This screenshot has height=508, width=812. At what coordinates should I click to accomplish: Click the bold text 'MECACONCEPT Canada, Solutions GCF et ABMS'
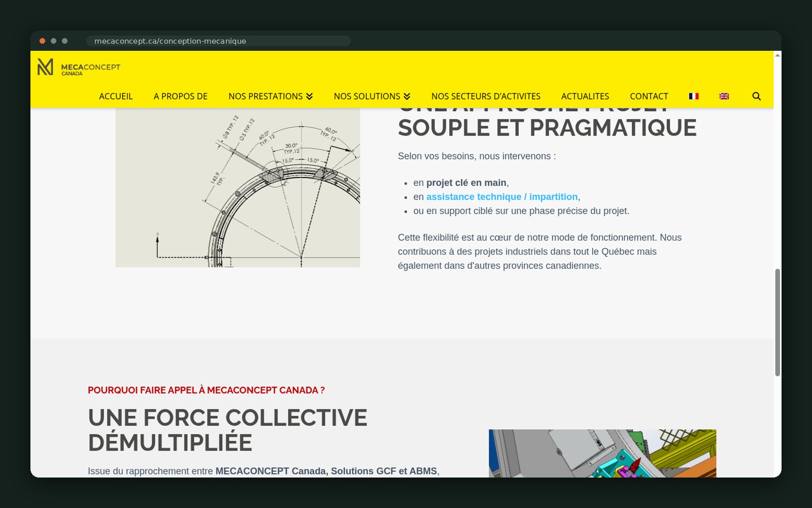[326, 471]
